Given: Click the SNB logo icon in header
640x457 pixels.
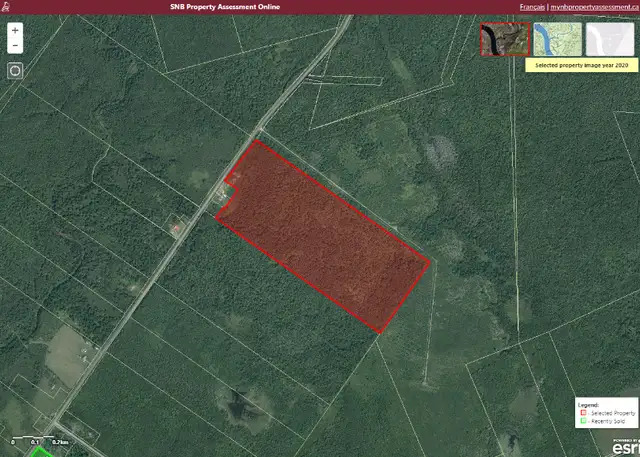Looking at the screenshot, I should point(6,7).
